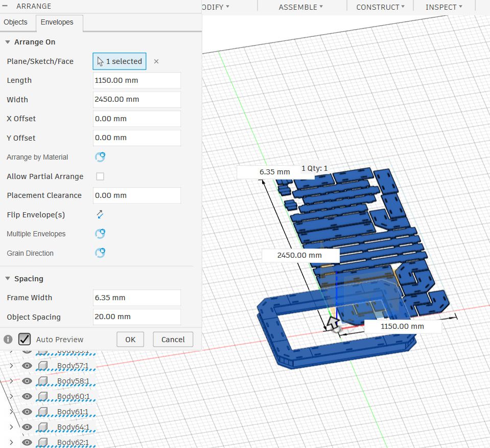Viewport: 490px width, 448px height.
Task: Select Body62:1 label in the browser
Action: 73,442
